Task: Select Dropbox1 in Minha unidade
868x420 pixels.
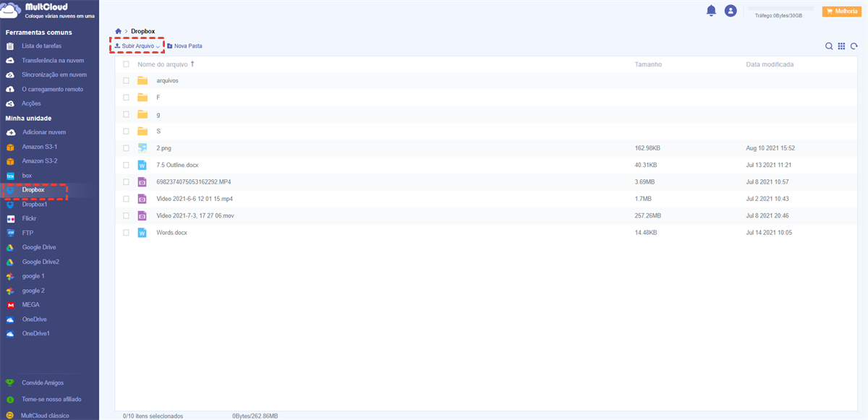Action: click(x=35, y=205)
